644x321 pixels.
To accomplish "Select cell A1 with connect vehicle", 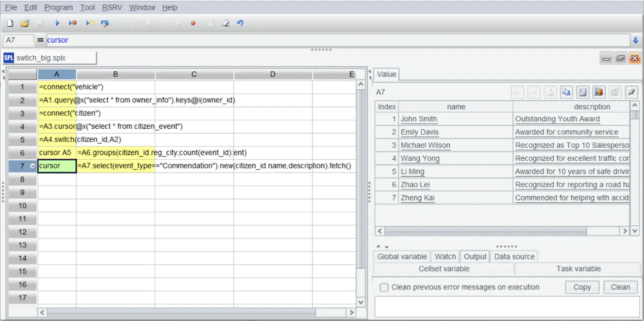I will (x=57, y=87).
